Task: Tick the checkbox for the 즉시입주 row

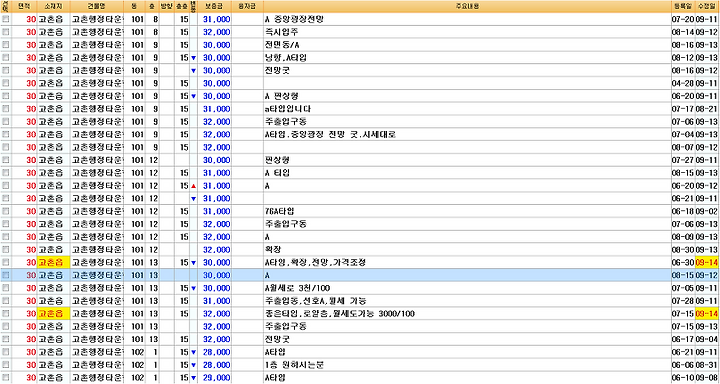Action: point(5,32)
